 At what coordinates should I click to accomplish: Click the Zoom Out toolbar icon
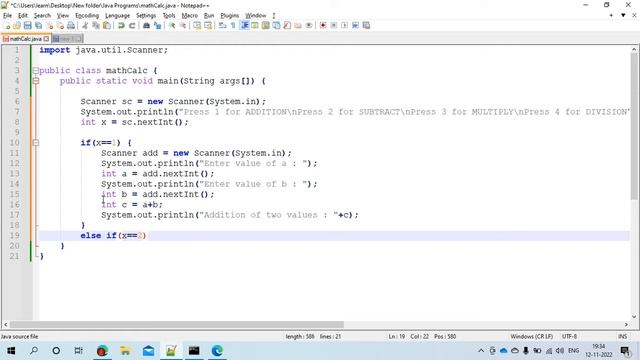pos(183,25)
